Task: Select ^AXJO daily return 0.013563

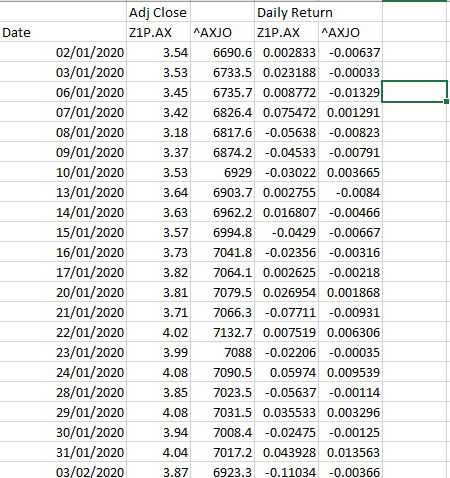Action: coord(350,452)
